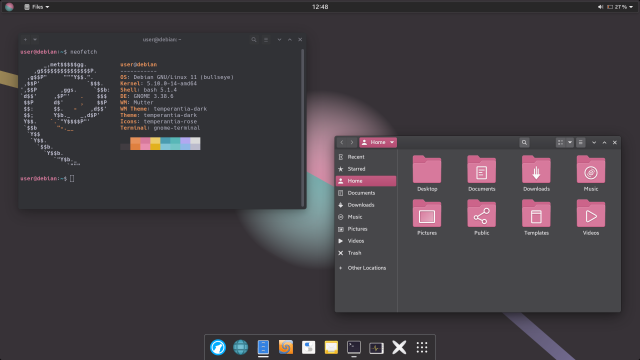This screenshot has height=360, width=640.
Task: Add a new tab in the terminal window
Action: pos(25,40)
